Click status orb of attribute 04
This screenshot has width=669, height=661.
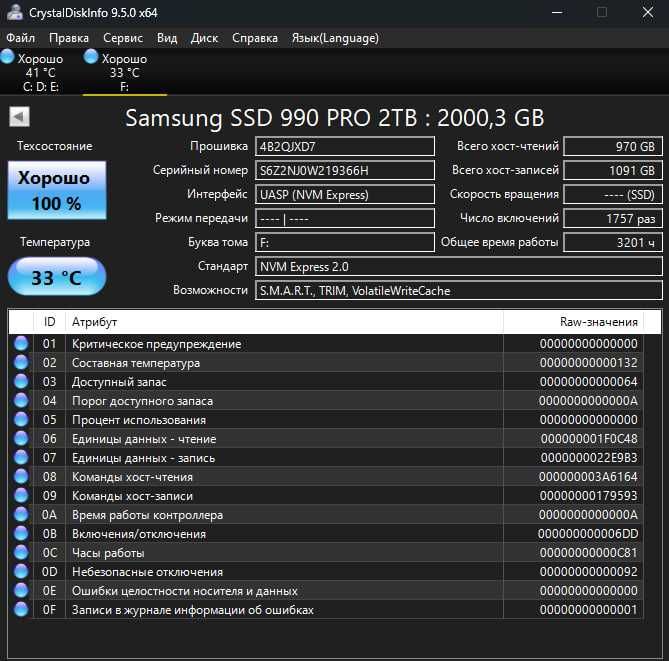click(x=21, y=400)
